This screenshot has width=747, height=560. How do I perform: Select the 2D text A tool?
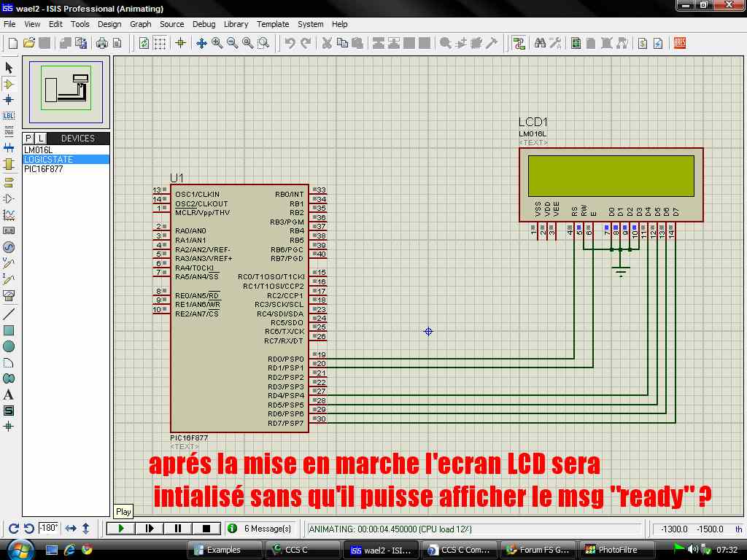[x=9, y=394]
